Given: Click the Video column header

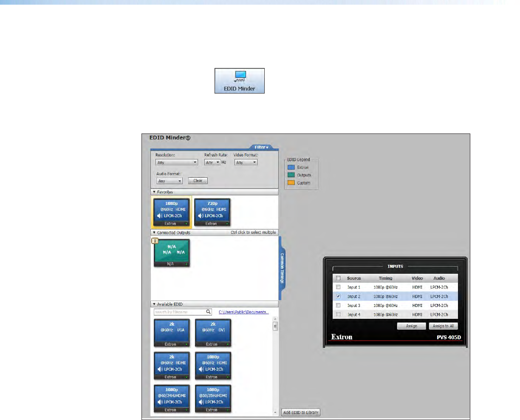Looking at the screenshot, I should 417,278.
